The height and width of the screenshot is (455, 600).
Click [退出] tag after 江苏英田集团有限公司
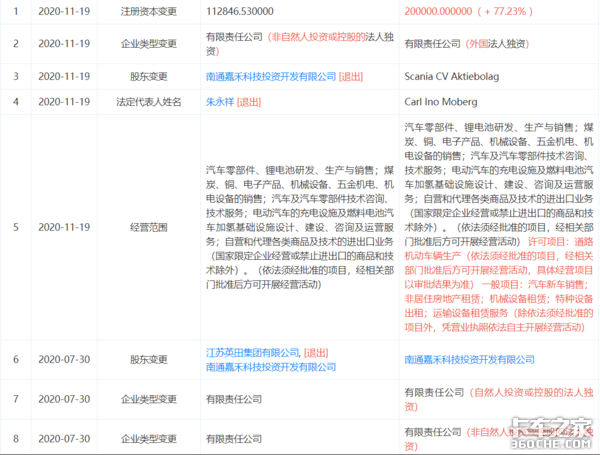(316, 353)
